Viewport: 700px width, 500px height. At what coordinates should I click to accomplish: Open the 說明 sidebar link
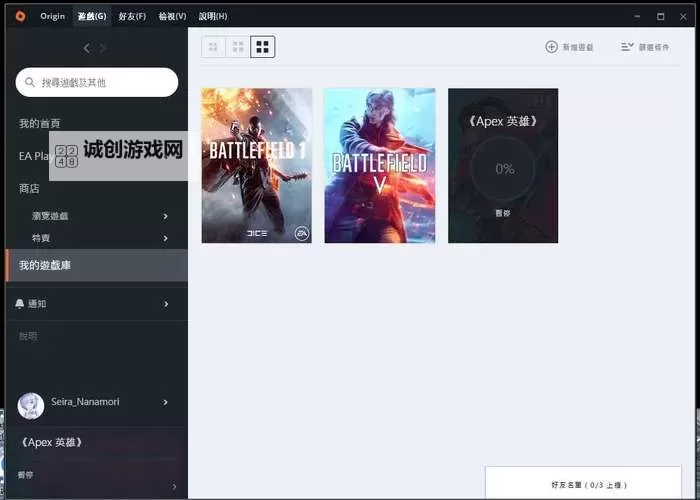pyautogui.click(x=28, y=336)
